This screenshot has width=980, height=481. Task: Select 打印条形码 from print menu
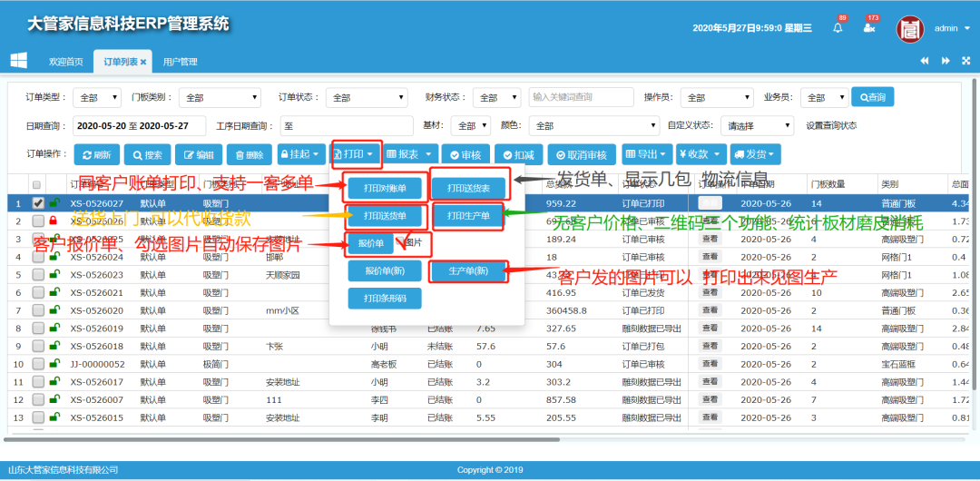(x=385, y=298)
